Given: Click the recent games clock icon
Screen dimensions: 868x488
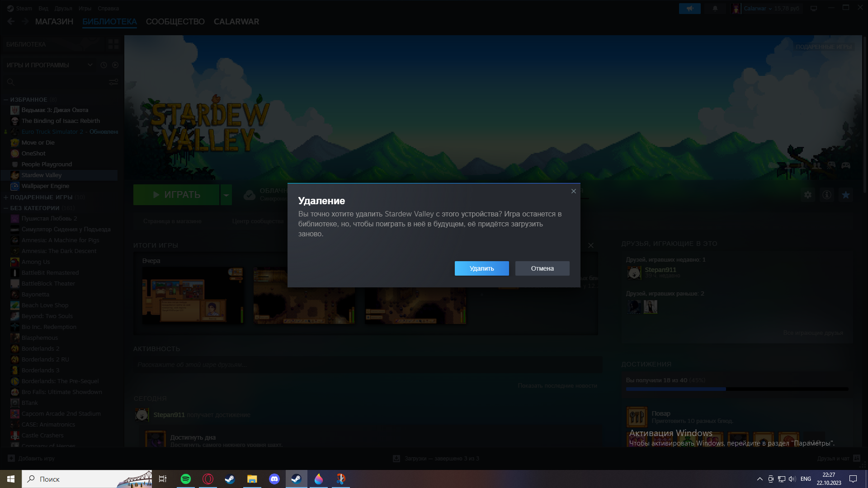Looking at the screenshot, I should coord(104,65).
